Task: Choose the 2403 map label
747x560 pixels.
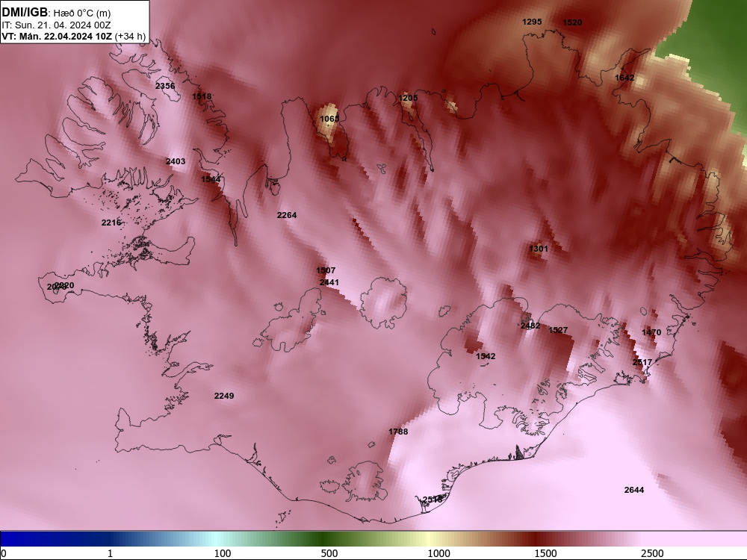Action: click(176, 161)
